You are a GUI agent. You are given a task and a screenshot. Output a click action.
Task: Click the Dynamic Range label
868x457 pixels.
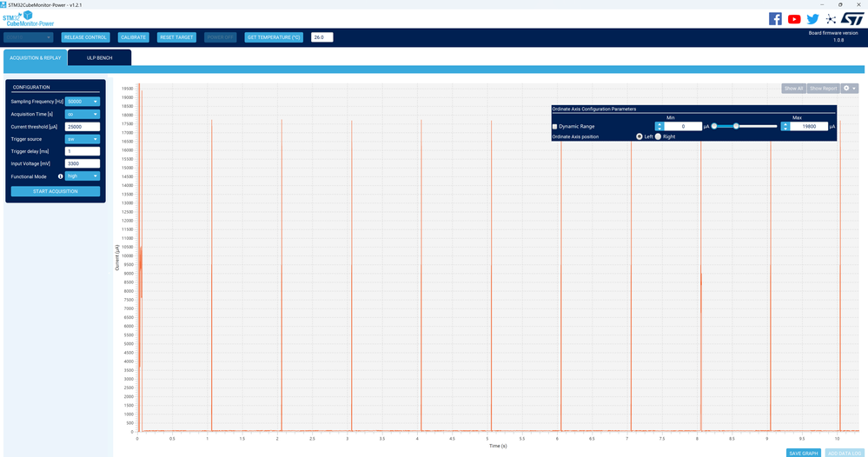coord(577,127)
